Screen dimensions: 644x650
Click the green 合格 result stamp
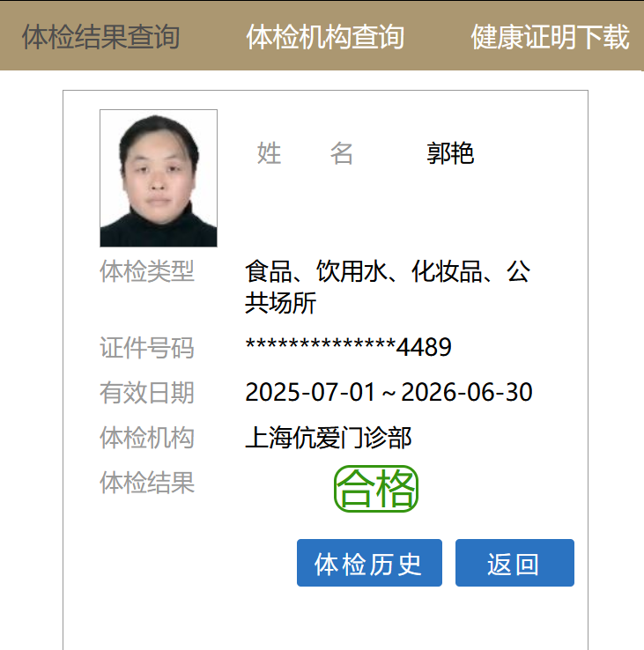(x=375, y=489)
